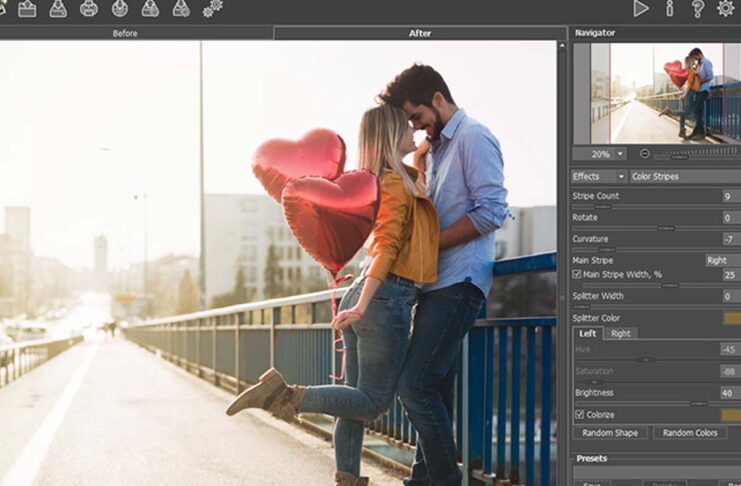Select the Right stripe settings tab

(x=620, y=333)
